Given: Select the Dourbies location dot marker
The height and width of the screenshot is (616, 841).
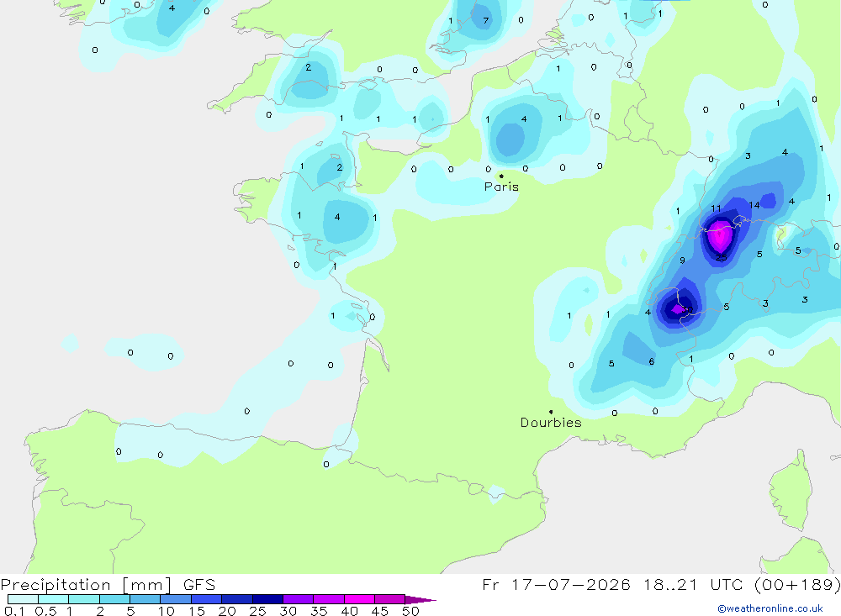Looking at the screenshot, I should [551, 412].
